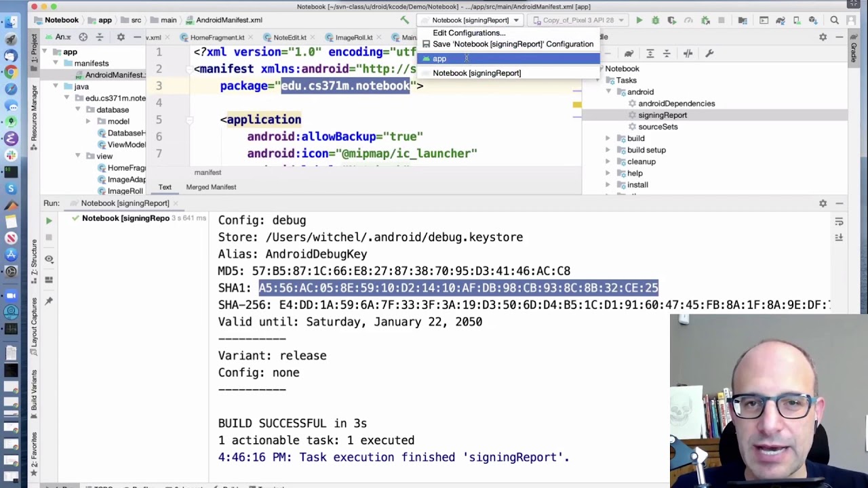Open the device dropdown Copy_of_Pixel 3 API 28
The image size is (868, 488).
(x=578, y=20)
